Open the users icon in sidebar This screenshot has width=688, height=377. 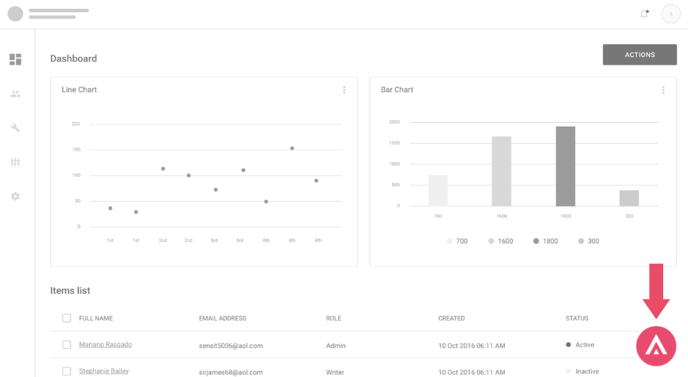(15, 93)
